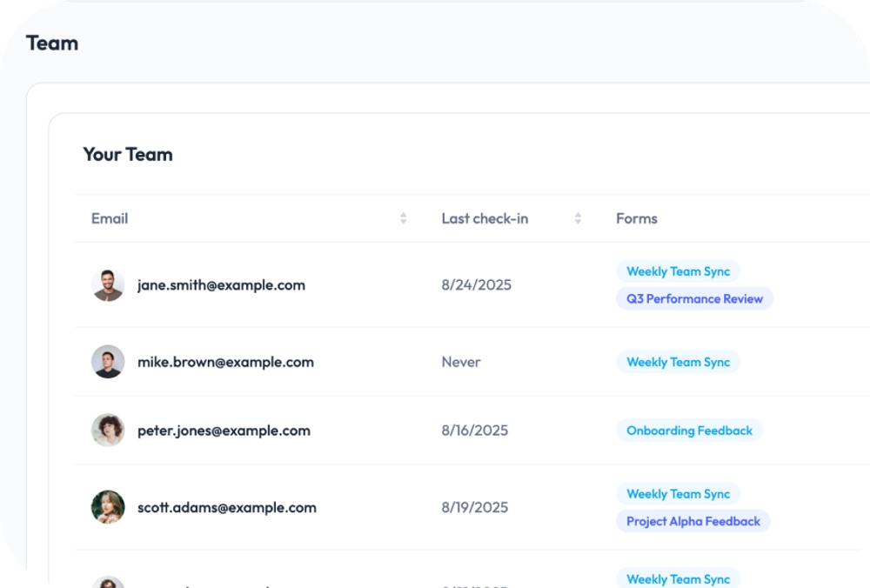Open Weekly Team Sync tag for scott.adams
The height and width of the screenshot is (588, 870).
[678, 494]
